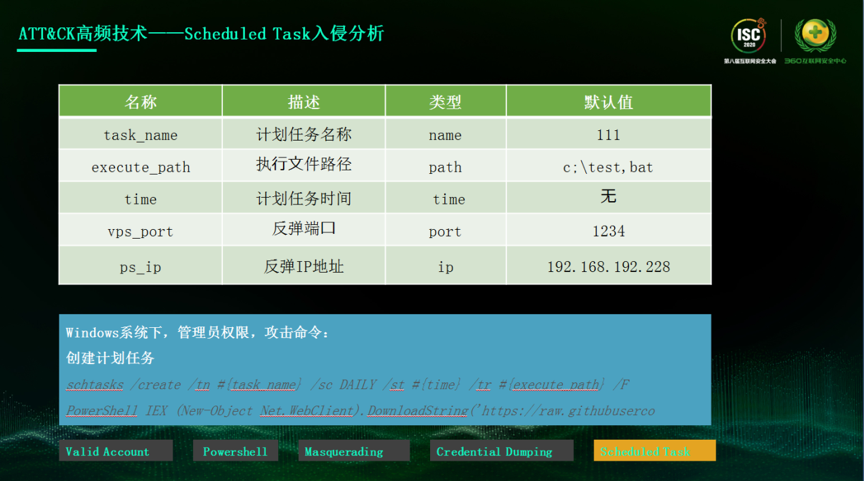Image resolution: width=864 pixels, height=481 pixels.
Task: Click the 计划任务名称 description cell
Action: point(304,134)
